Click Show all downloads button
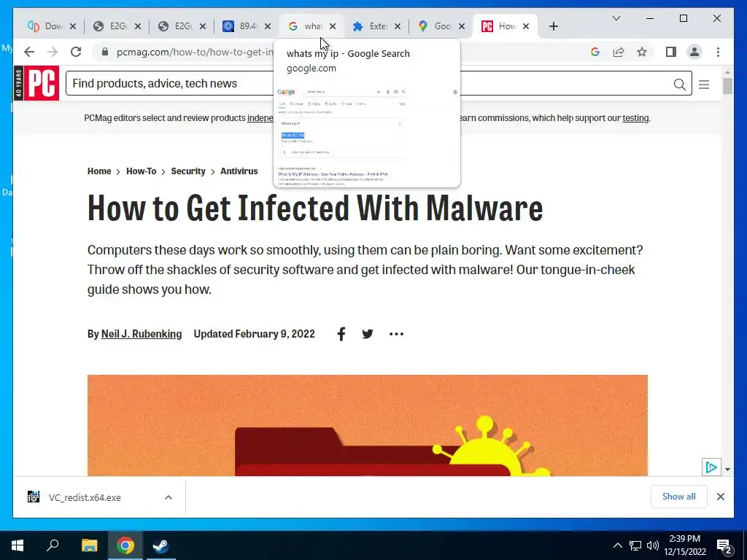The width and height of the screenshot is (747, 560). tap(679, 497)
